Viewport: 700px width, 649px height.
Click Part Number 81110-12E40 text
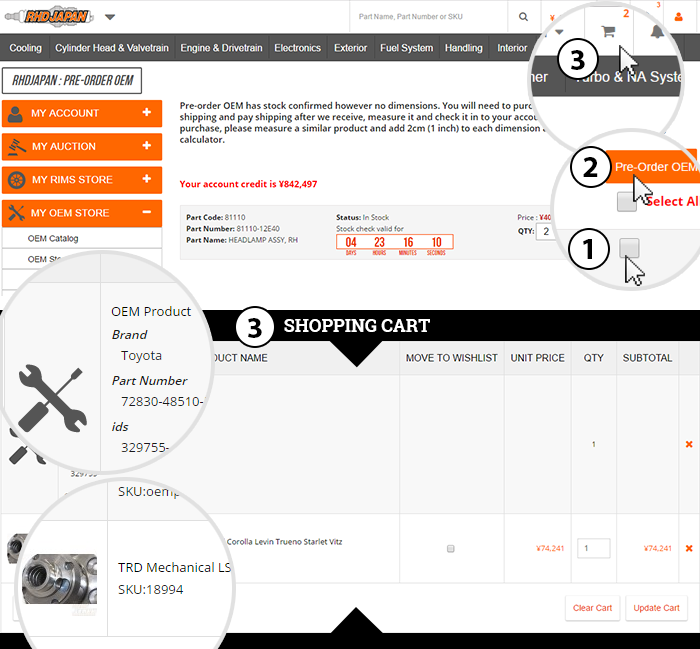(233, 229)
